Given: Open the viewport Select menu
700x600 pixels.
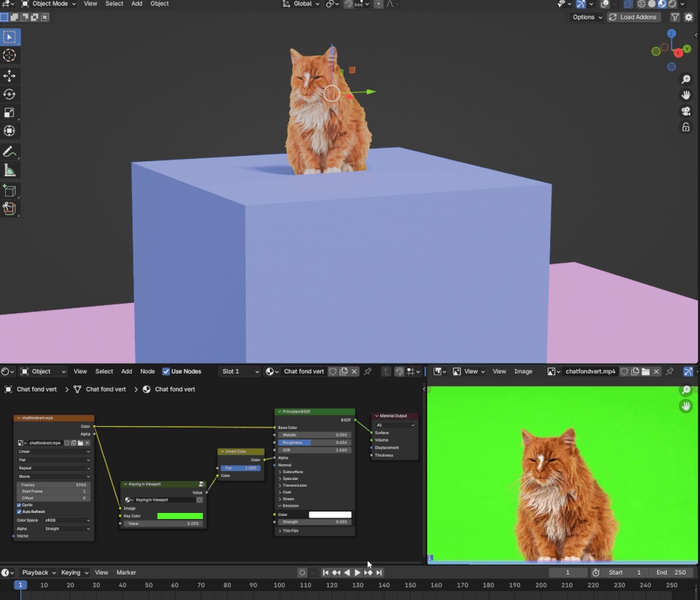Looking at the screenshot, I should pos(114,4).
